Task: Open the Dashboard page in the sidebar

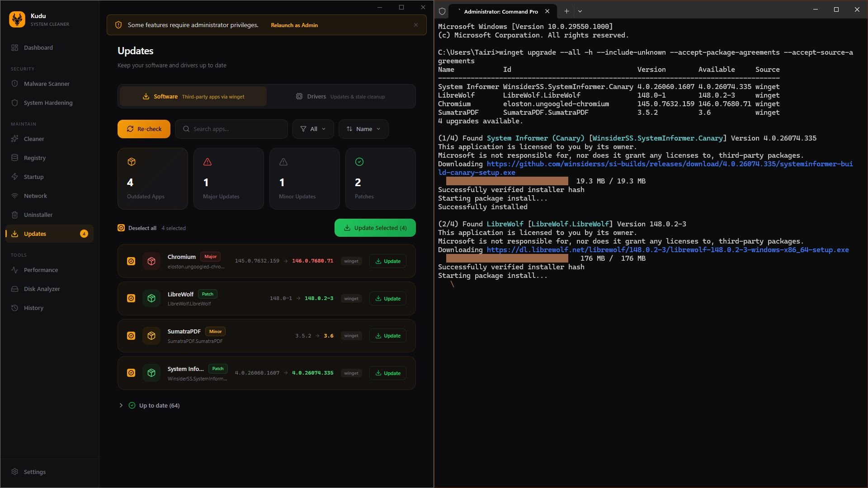Action: pos(49,47)
